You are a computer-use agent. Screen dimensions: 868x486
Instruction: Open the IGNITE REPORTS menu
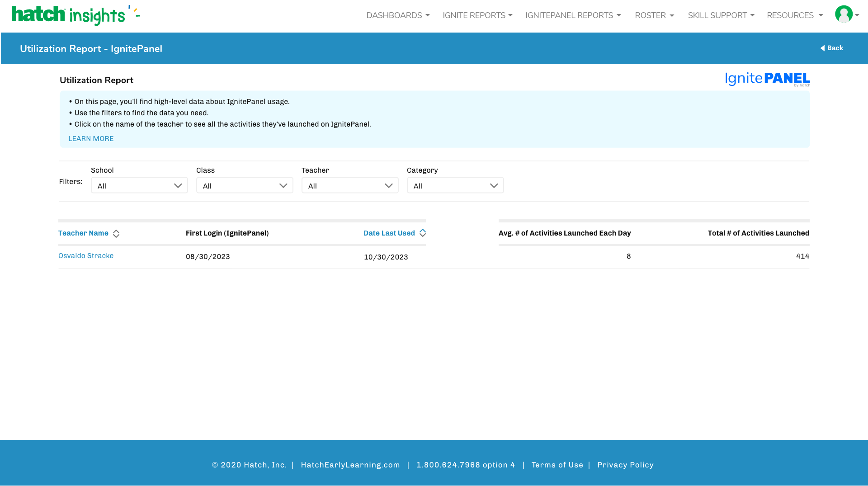pos(477,15)
